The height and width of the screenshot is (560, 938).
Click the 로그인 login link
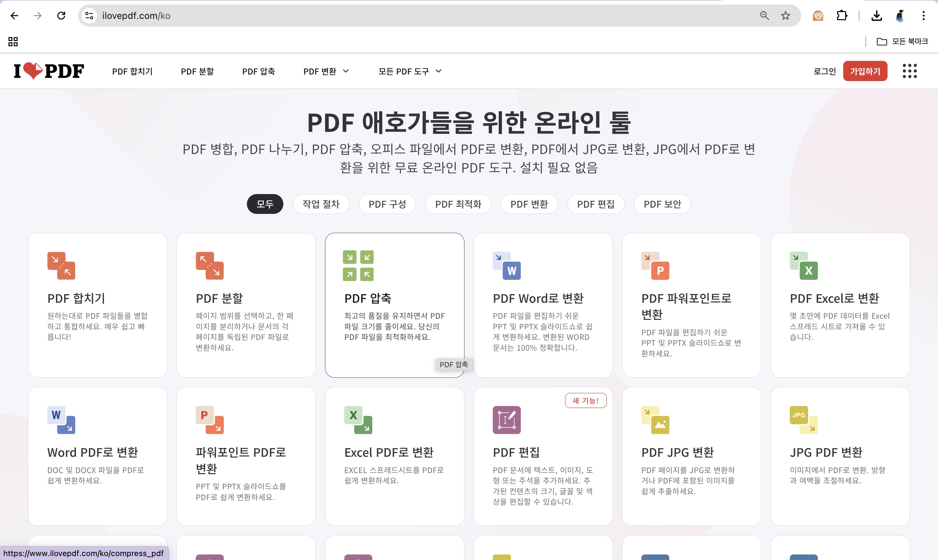[824, 71]
